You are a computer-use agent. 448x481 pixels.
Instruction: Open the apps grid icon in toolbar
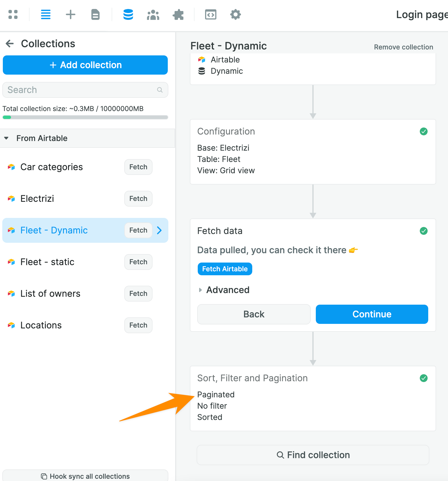point(13,14)
